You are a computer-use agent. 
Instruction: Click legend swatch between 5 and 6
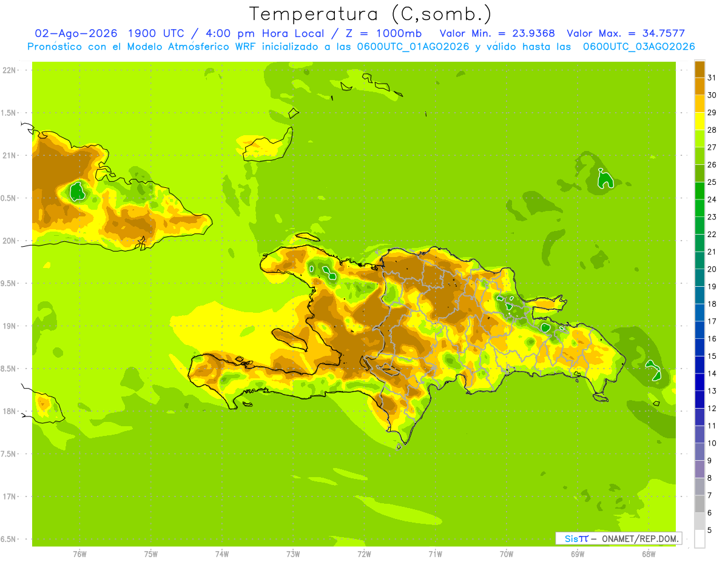tap(699, 521)
